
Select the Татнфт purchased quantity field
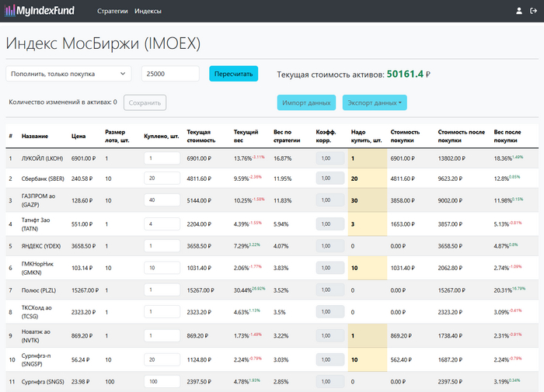(x=162, y=224)
